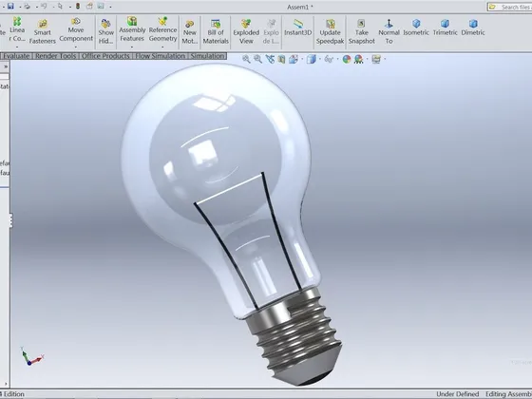Return to Previous View
The image size is (532, 399).
(270, 59)
